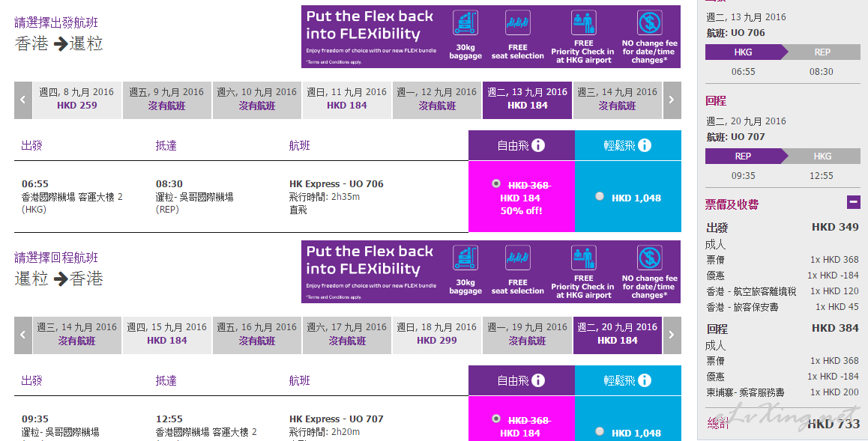Show earlier return dates with left arrow

(22, 335)
